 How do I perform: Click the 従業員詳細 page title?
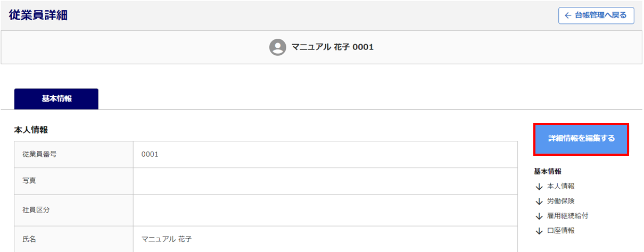38,15
